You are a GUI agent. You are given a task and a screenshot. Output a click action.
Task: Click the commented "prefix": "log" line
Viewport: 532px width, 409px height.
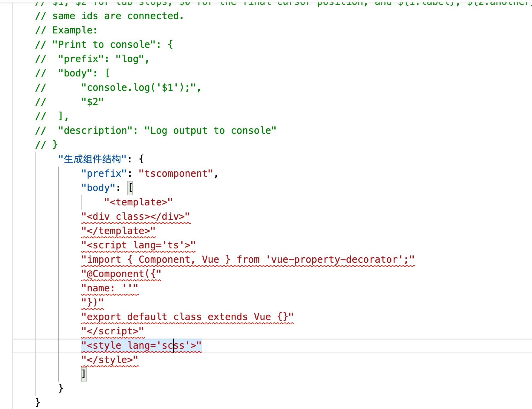tap(92, 59)
